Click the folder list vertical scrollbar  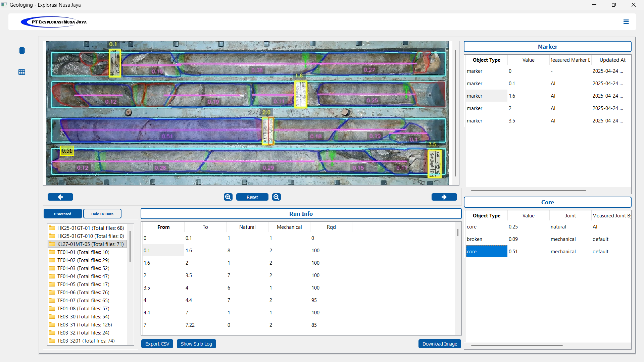point(130,247)
